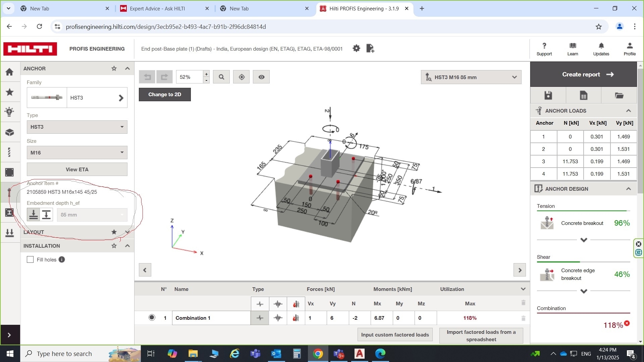Screen dimensions: 644x362
Task: Switch to the Expert Advice browser tab
Action: coord(158,8)
